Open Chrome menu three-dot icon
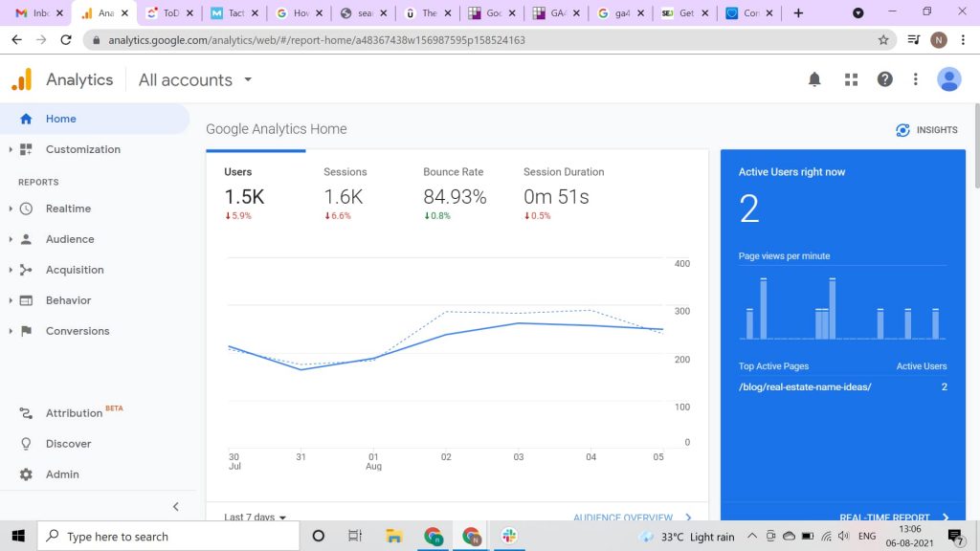The height and width of the screenshot is (551, 980). click(x=963, y=40)
